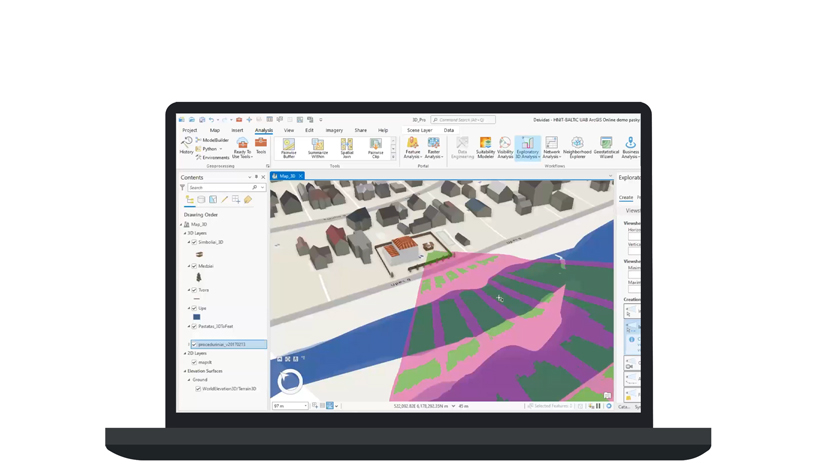Click the Medziai tree symbol swatch
826x465 pixels.
pyautogui.click(x=199, y=277)
